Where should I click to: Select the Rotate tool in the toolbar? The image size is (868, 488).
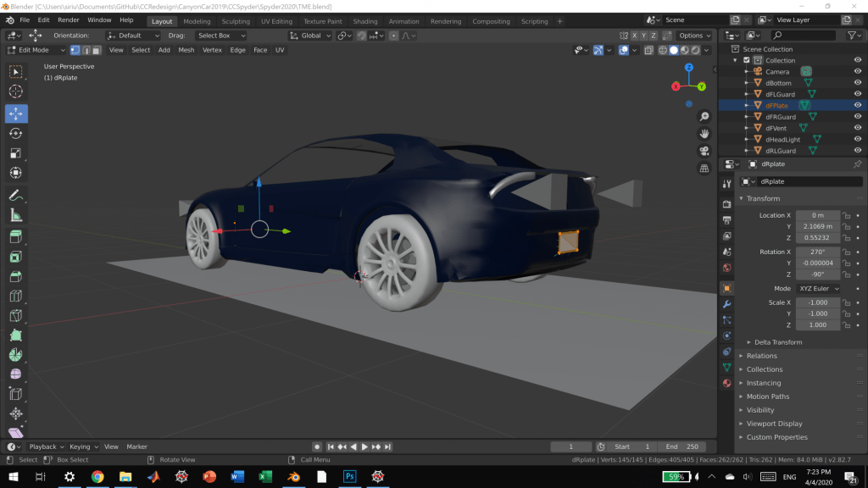coord(15,133)
